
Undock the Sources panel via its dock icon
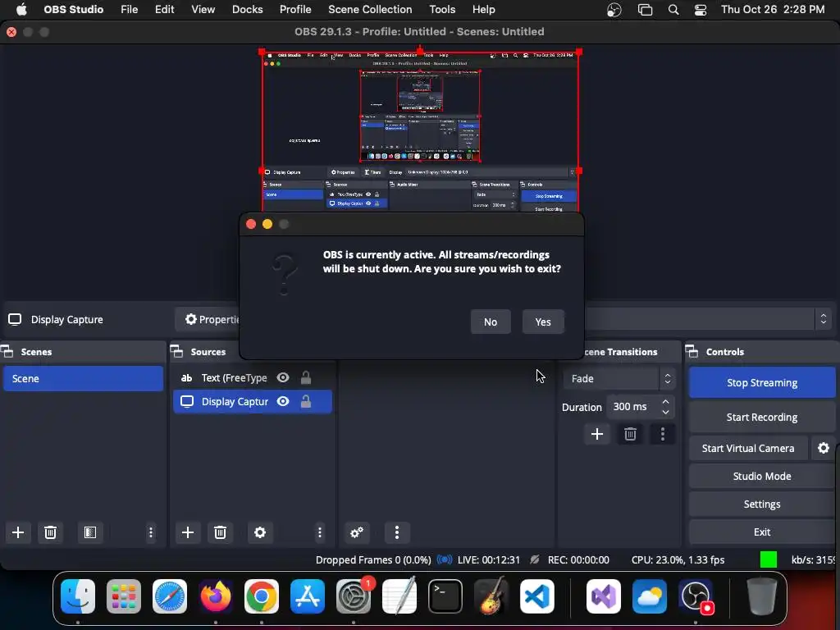177,352
